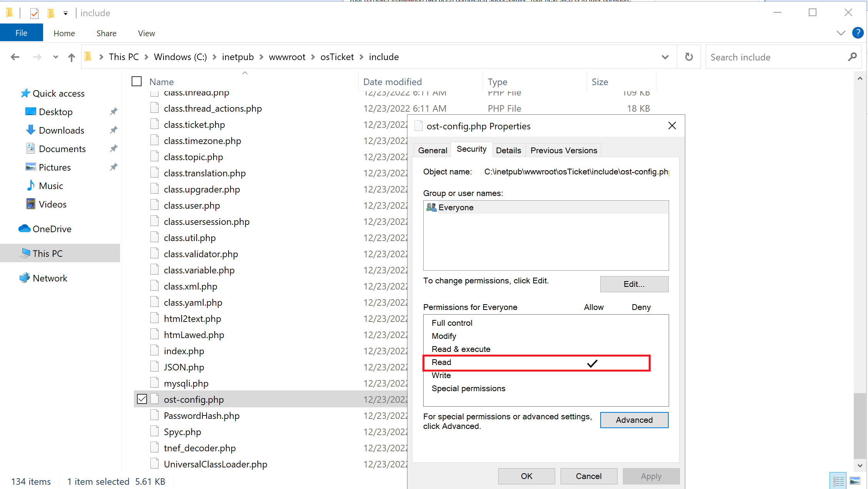The image size is (868, 489).
Task: Open the recent locations dropdown arrow
Action: point(55,57)
